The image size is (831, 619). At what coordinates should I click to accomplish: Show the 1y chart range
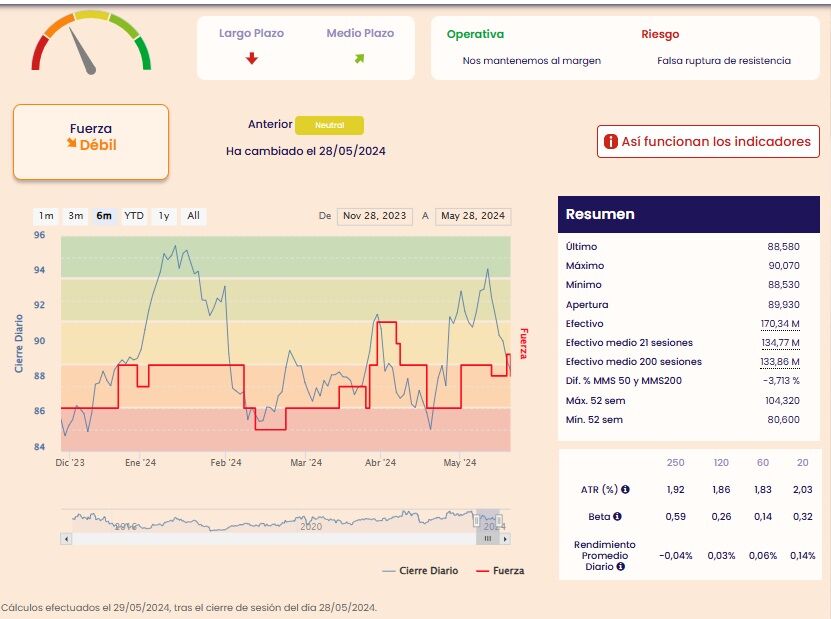pos(164,216)
